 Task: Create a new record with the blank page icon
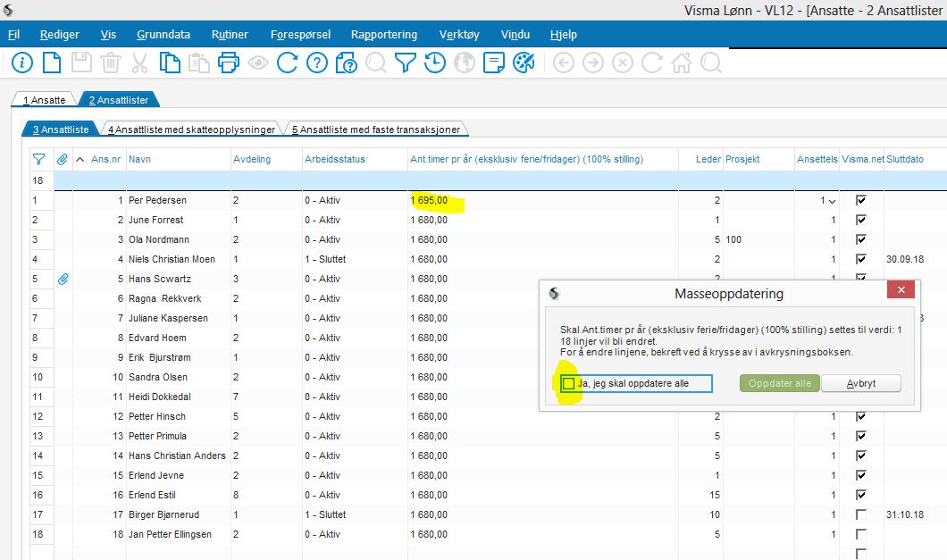point(52,63)
